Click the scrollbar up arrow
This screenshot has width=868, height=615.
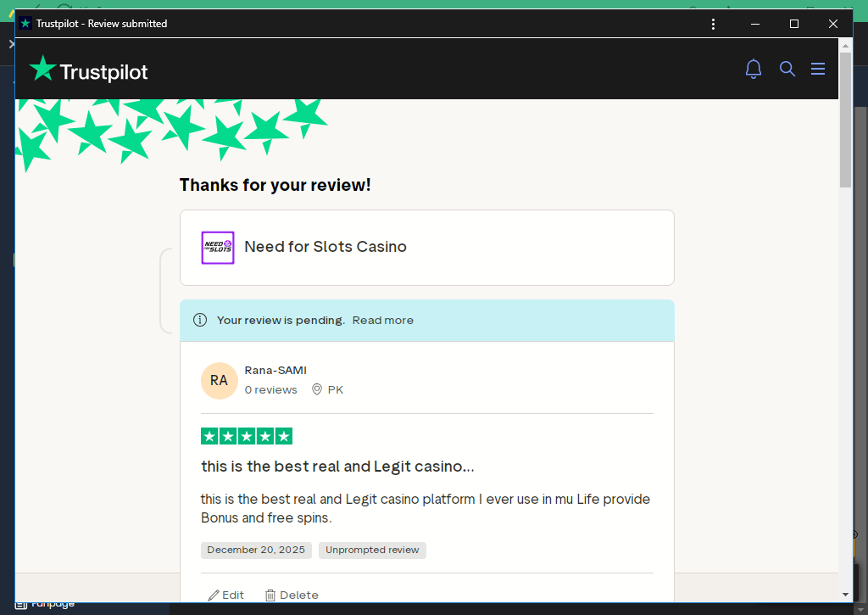tap(845, 46)
